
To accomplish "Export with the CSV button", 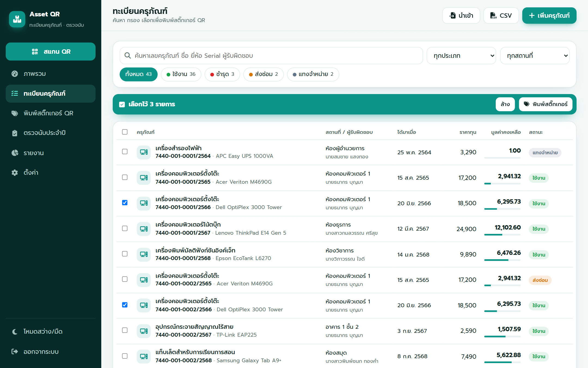I will click(x=501, y=16).
